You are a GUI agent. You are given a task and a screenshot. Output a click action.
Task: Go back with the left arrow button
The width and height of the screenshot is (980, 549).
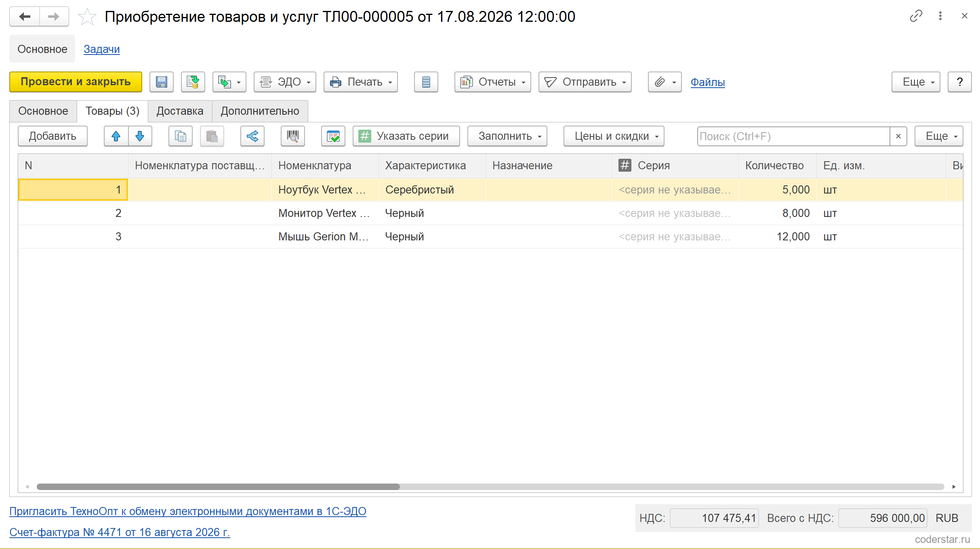coord(25,17)
